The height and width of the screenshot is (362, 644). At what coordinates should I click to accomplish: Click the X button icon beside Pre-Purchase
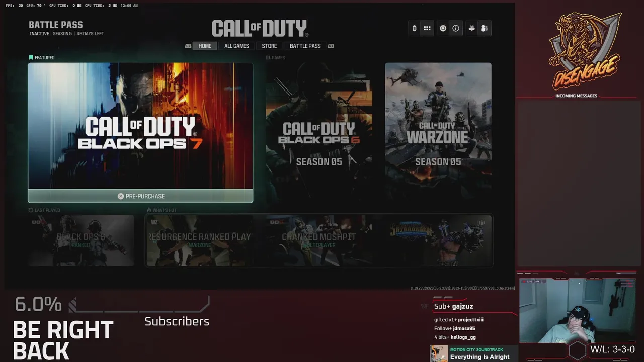[x=121, y=196]
